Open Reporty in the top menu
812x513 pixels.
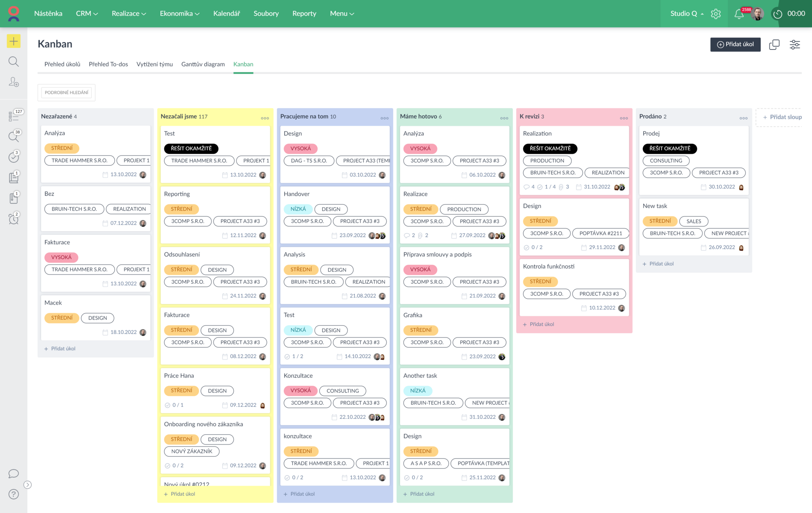click(x=304, y=14)
